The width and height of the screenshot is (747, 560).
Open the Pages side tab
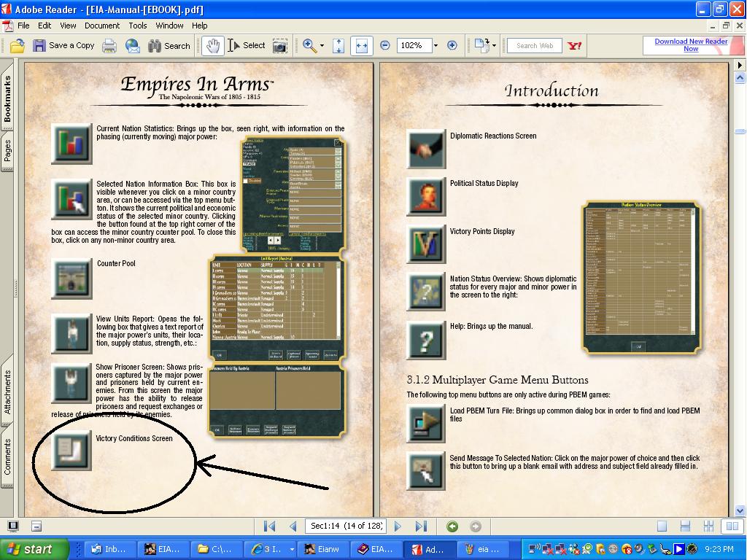click(7, 151)
